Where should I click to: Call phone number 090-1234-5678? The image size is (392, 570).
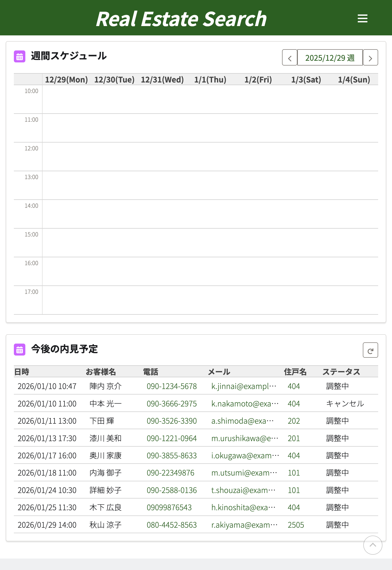(172, 386)
